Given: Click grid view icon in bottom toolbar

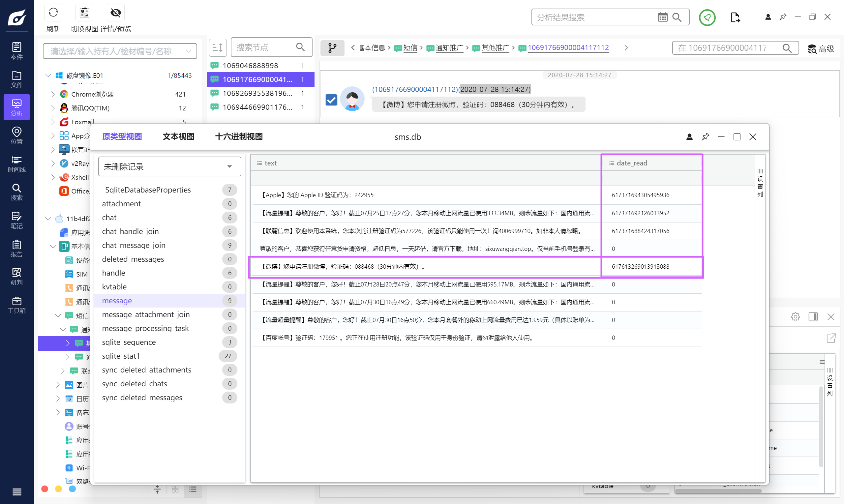Looking at the screenshot, I should pos(175,489).
